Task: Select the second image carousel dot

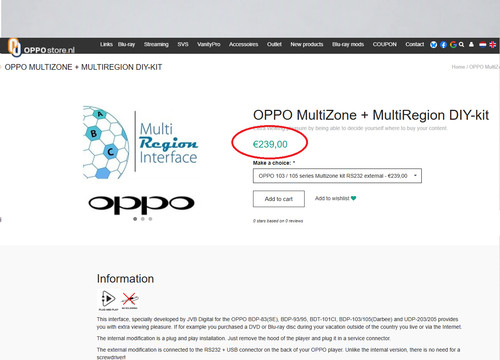Action: [x=143, y=219]
